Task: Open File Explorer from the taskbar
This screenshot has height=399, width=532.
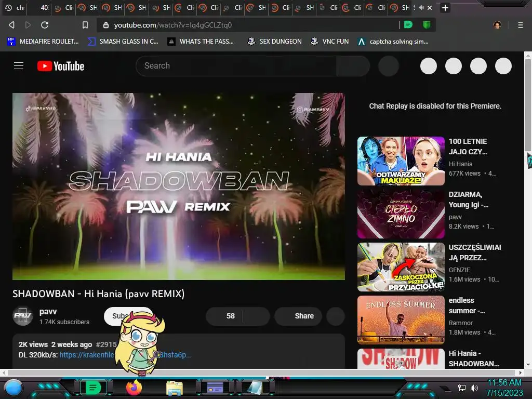Action: (175, 388)
